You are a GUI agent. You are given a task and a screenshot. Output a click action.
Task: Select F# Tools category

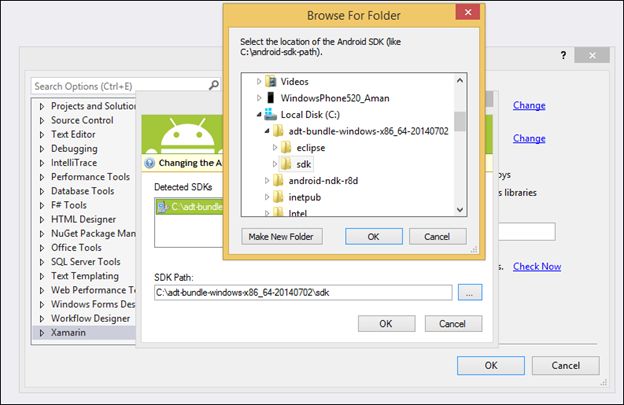coord(69,205)
